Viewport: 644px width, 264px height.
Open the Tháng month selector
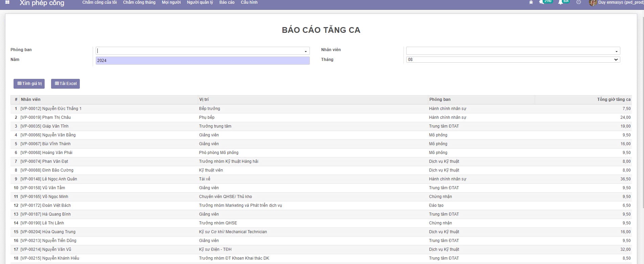513,60
